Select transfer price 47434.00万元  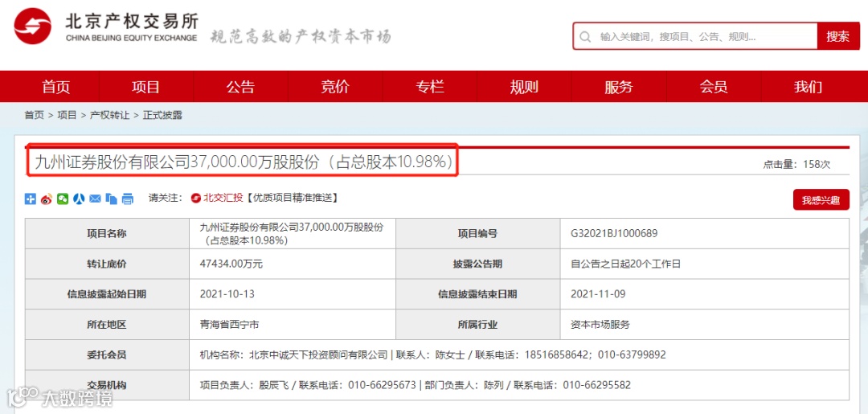[x=231, y=264]
